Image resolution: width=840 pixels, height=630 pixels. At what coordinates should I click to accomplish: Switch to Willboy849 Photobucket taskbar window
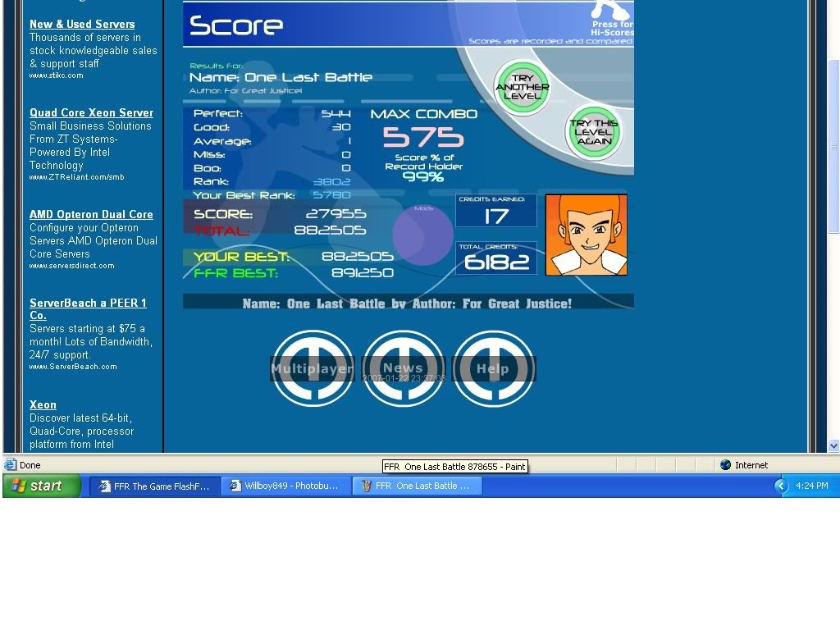[x=285, y=486]
